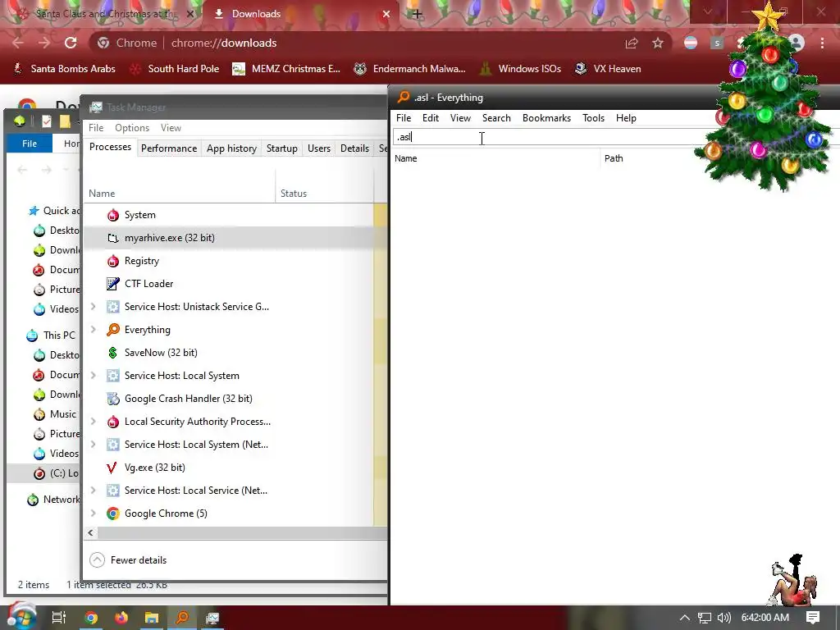Open the volume tray icon
The height and width of the screenshot is (630, 840).
[724, 618]
